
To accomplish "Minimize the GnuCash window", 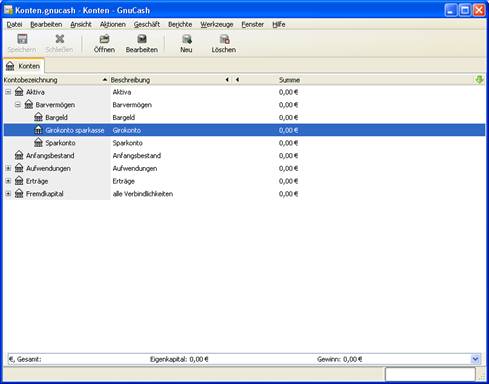I will [x=450, y=10].
